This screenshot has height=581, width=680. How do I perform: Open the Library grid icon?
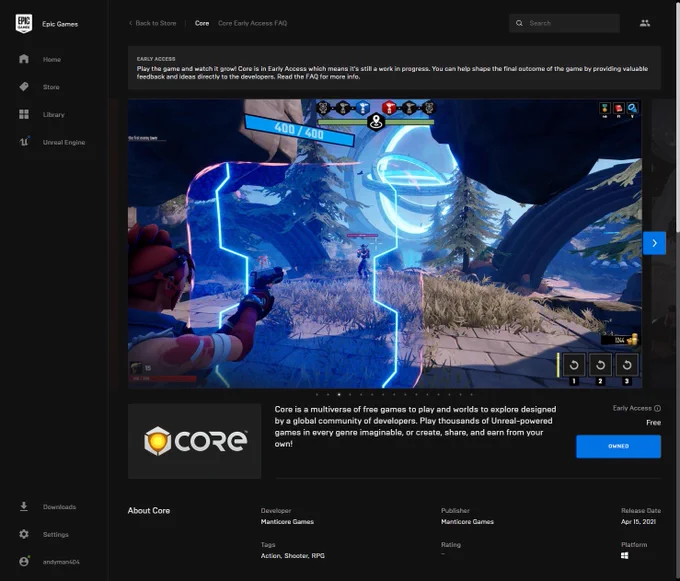24,114
